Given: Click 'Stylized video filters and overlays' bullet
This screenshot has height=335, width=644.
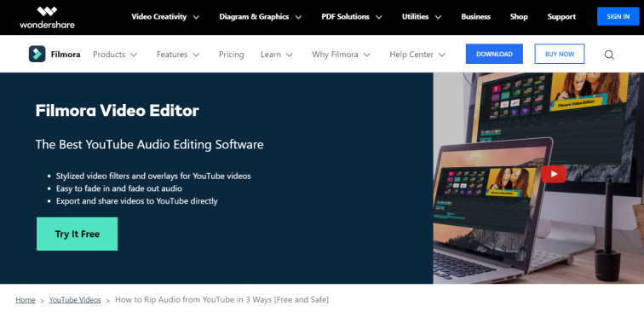Looking at the screenshot, I should click(x=153, y=176).
